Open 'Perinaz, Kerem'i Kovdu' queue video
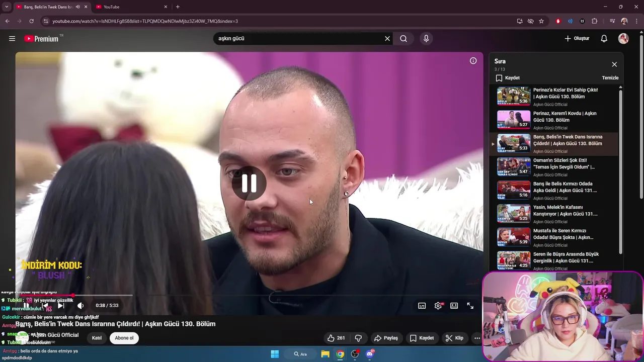The width and height of the screenshot is (644, 362). click(554, 120)
